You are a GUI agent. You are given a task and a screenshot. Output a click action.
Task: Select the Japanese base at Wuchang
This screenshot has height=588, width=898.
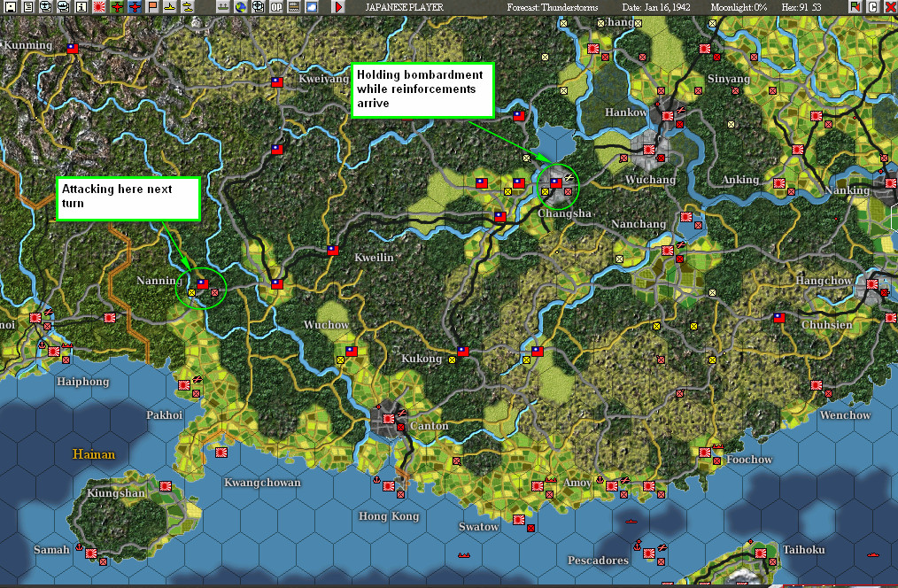(x=649, y=150)
